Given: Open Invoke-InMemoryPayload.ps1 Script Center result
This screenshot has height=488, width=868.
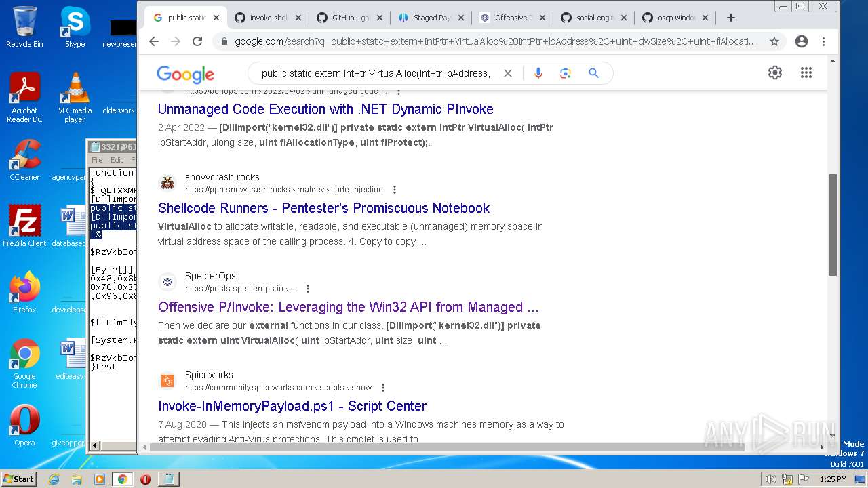Looking at the screenshot, I should point(292,406).
